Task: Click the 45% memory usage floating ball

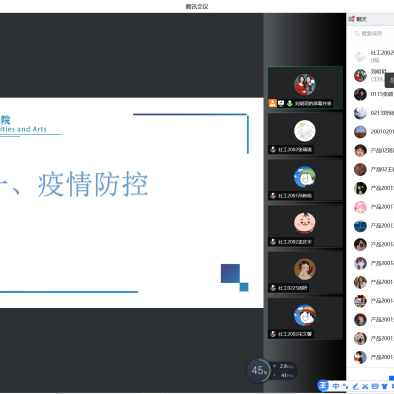Action: [x=259, y=370]
